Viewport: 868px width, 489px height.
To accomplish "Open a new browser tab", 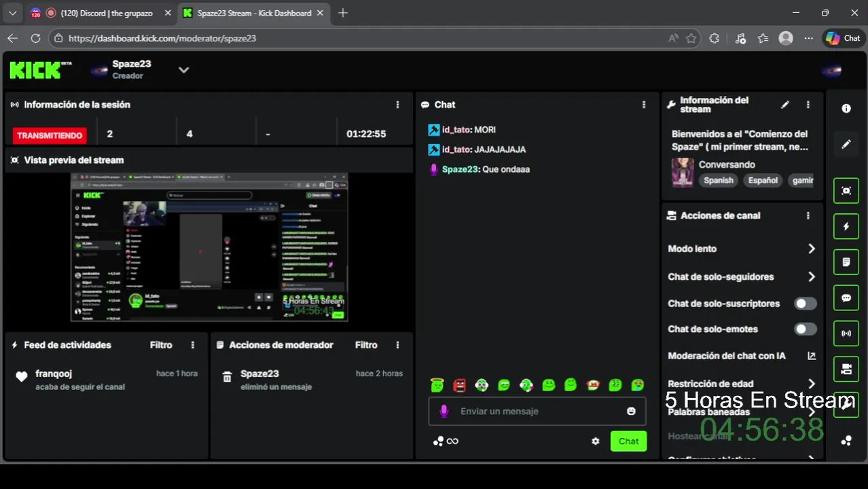I will pyautogui.click(x=343, y=13).
